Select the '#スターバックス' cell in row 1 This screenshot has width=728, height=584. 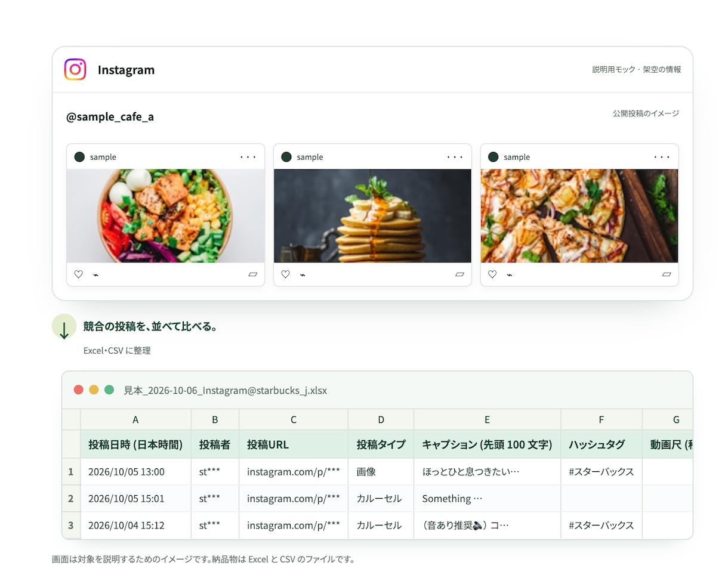(x=601, y=471)
